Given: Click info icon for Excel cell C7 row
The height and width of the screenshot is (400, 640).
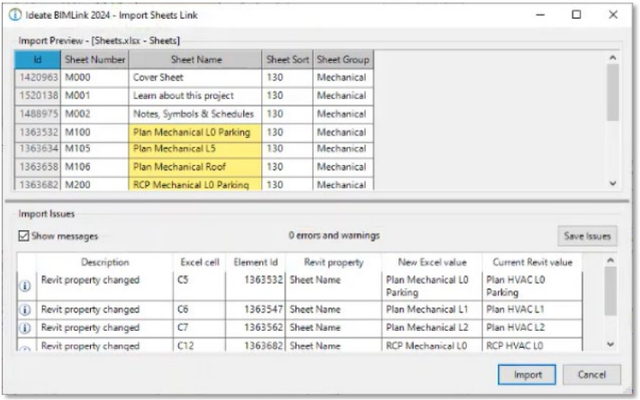Looking at the screenshot, I should point(25,327).
